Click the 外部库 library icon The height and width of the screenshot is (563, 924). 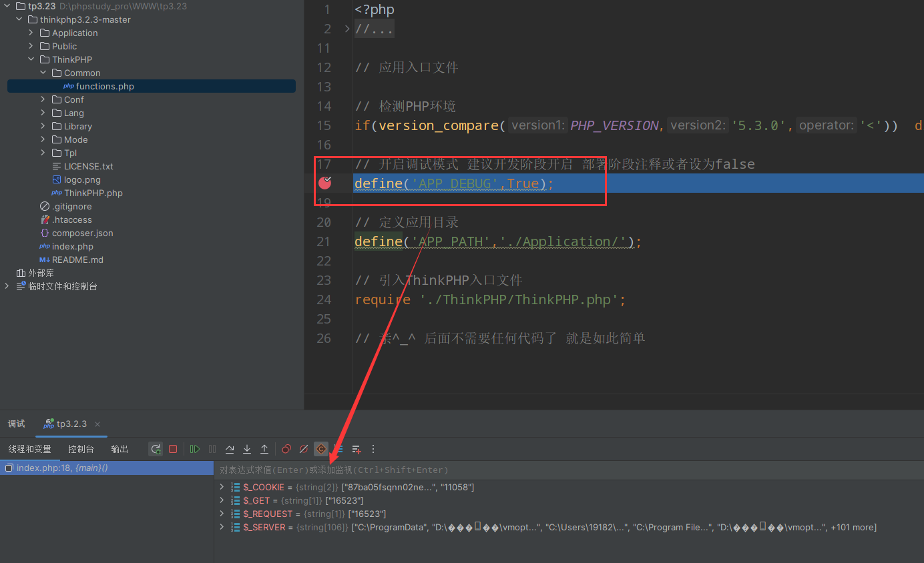[x=21, y=273]
